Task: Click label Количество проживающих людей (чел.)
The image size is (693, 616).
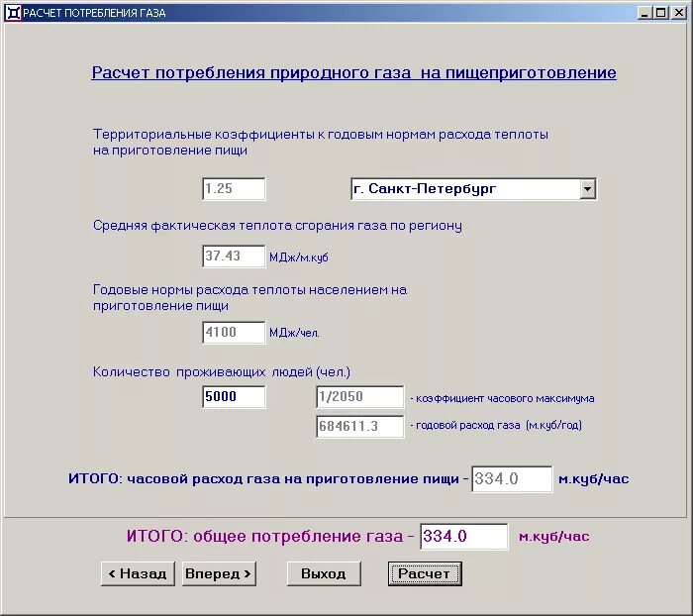Action: pos(222,372)
